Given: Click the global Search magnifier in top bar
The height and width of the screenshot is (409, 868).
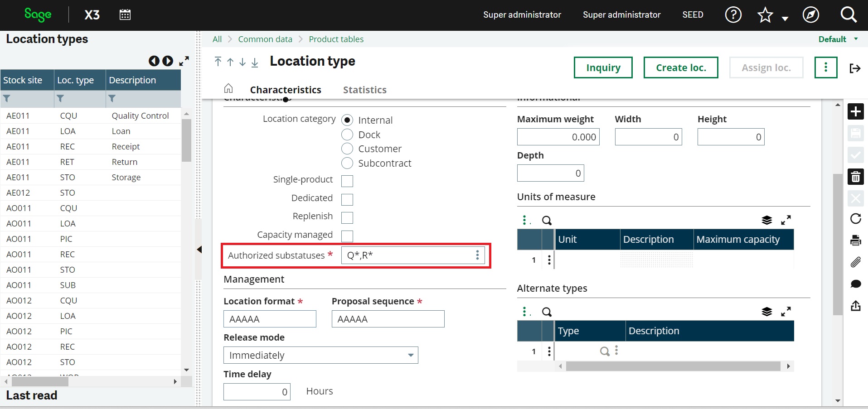Looking at the screenshot, I should [x=849, y=14].
